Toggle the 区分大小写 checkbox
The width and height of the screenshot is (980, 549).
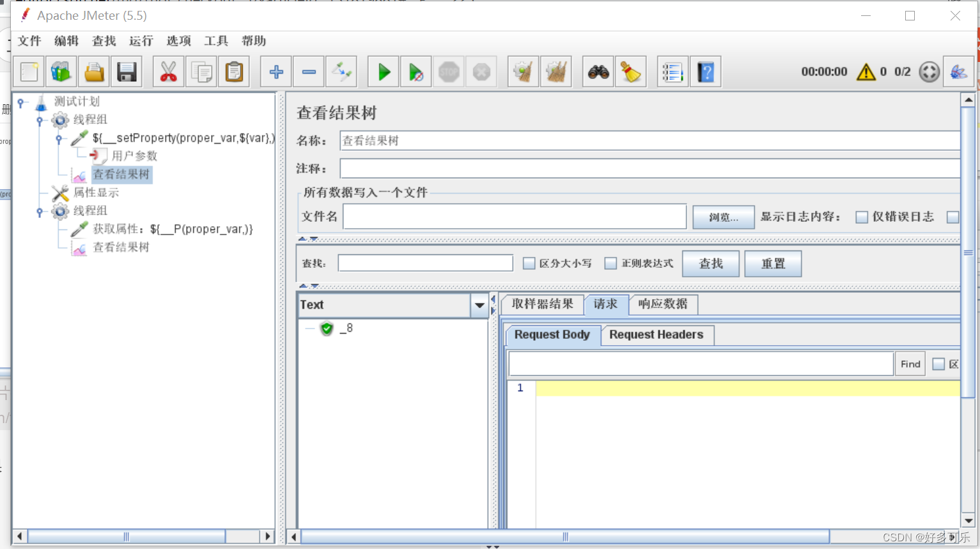[529, 263]
